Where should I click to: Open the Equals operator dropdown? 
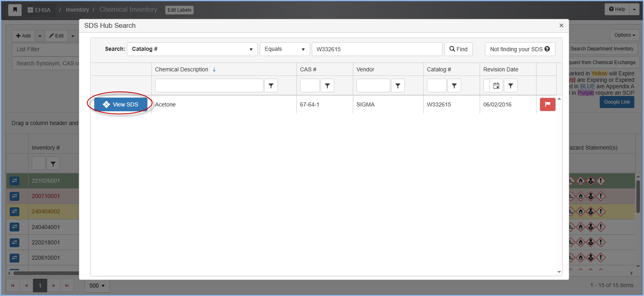[284, 49]
